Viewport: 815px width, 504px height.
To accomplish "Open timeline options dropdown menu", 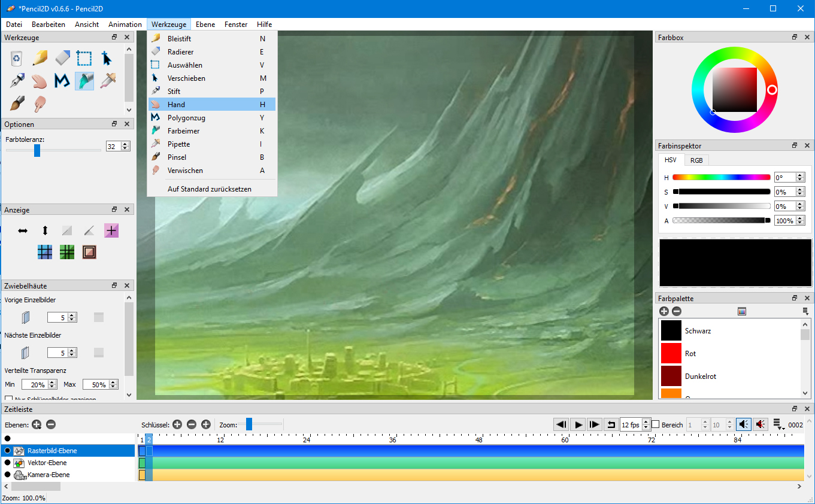I will 778,424.
